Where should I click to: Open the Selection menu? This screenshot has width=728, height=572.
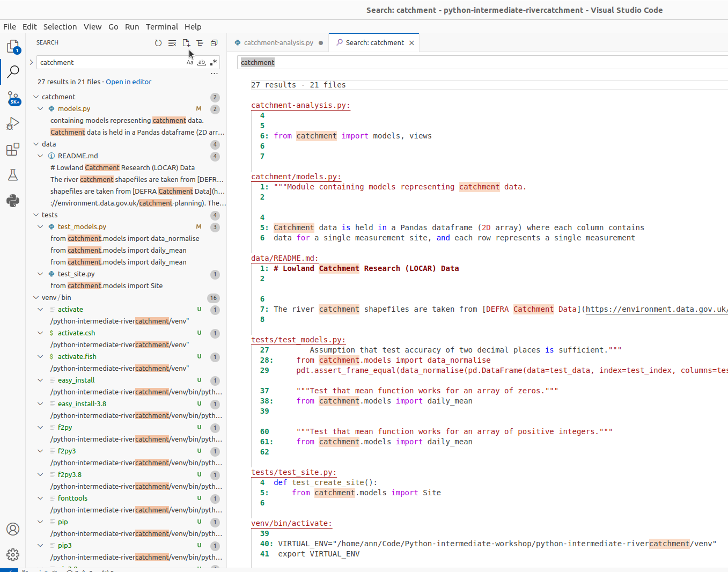(x=60, y=27)
